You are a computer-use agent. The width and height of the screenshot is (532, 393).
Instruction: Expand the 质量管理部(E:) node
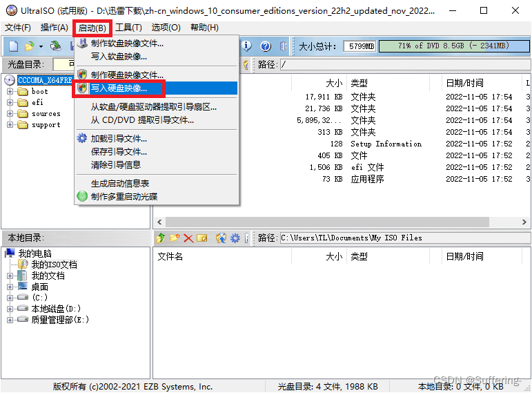tap(10, 320)
